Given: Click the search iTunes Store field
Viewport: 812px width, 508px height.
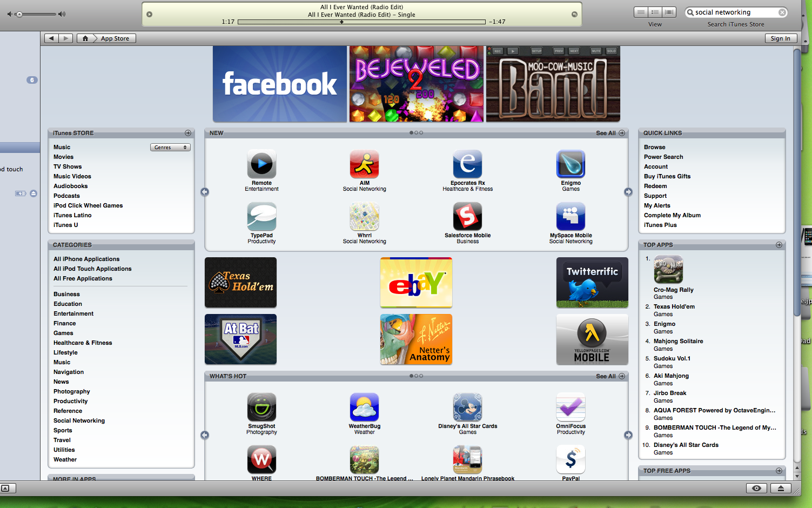Looking at the screenshot, I should click(x=736, y=12).
